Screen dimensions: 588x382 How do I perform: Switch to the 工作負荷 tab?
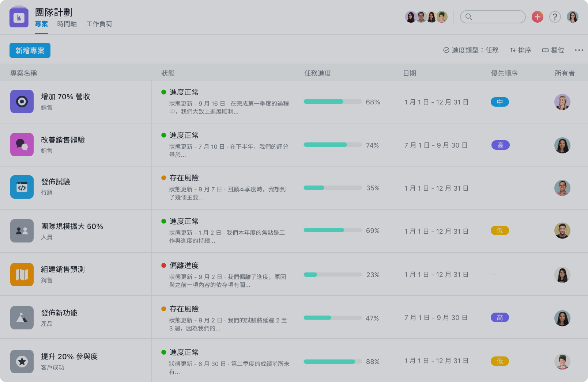99,24
